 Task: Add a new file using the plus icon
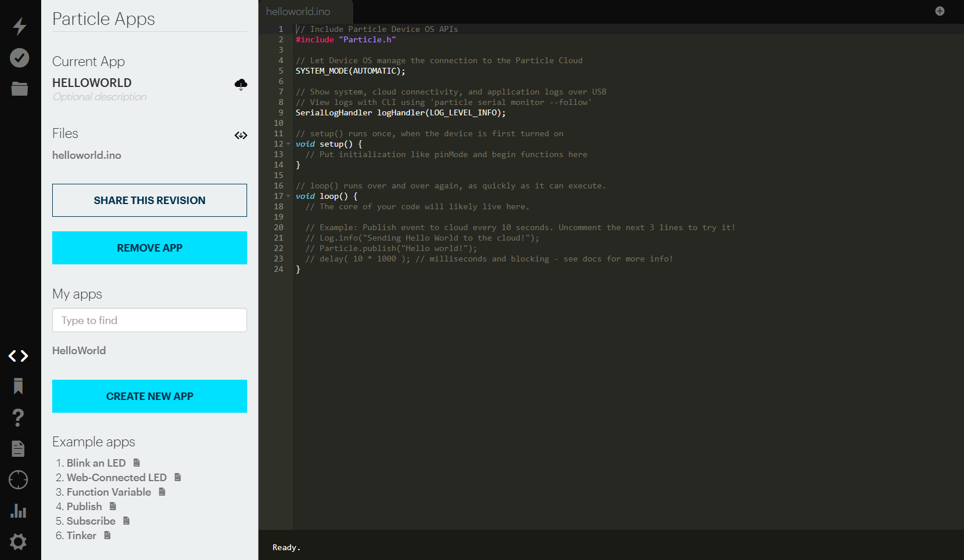pos(940,10)
